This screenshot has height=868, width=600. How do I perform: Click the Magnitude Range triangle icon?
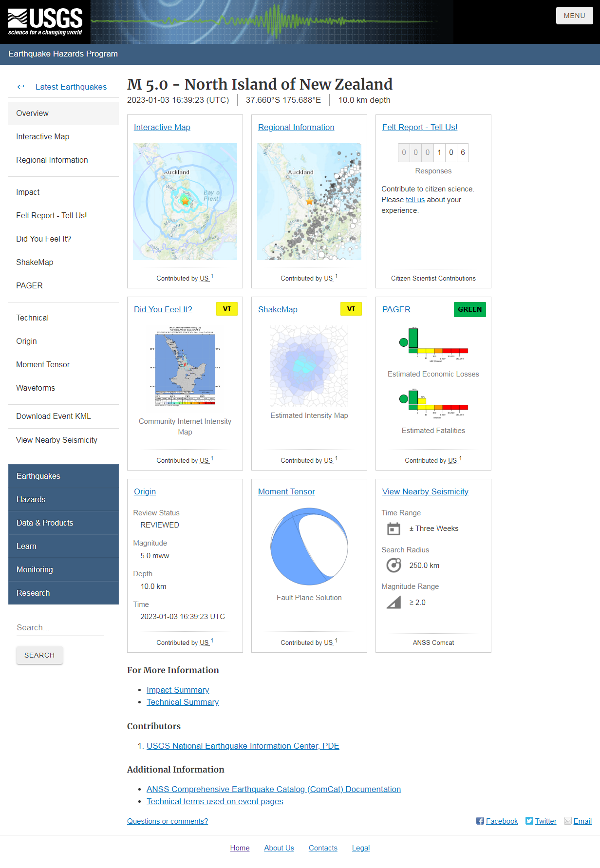pos(394,603)
